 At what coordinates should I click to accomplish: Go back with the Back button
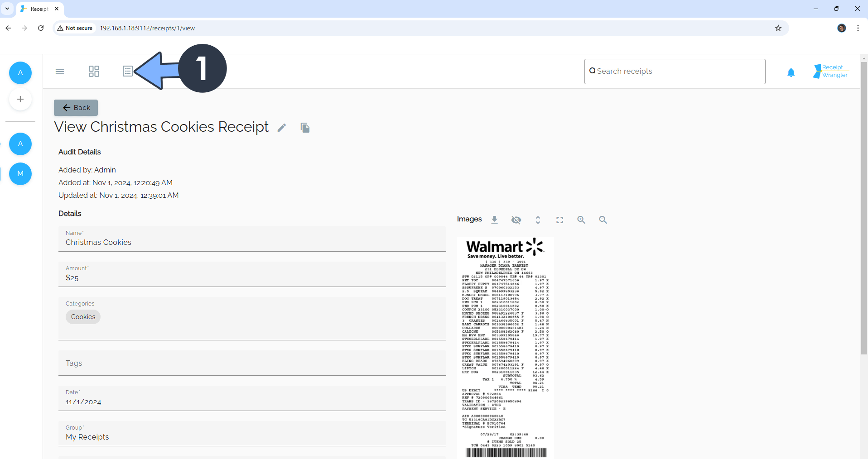[76, 108]
